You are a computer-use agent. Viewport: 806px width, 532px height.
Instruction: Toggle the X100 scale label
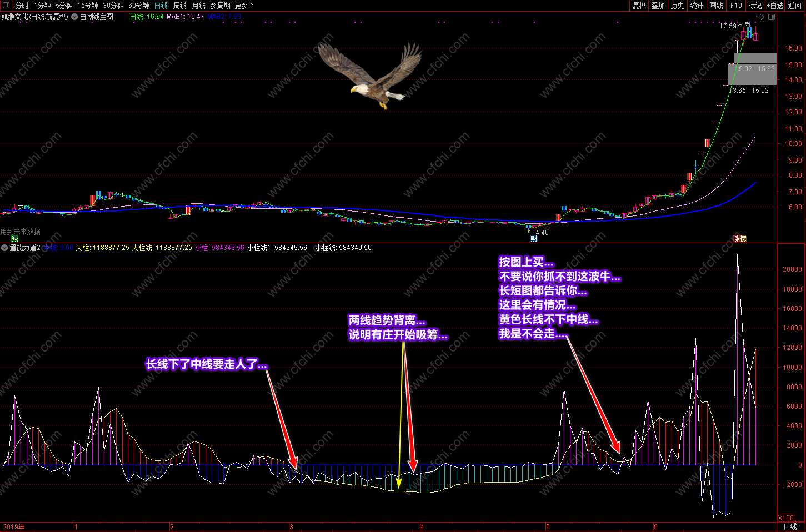[x=786, y=518]
